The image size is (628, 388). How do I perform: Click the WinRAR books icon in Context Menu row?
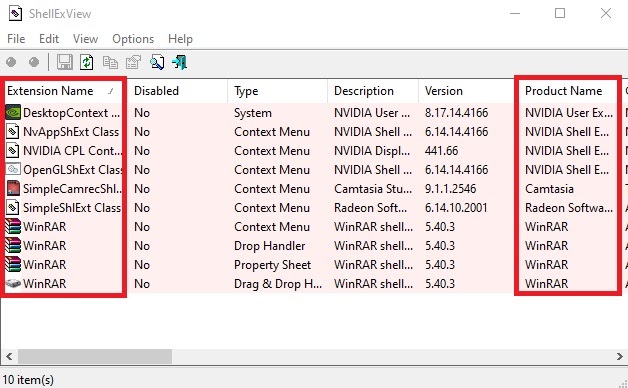coord(13,227)
